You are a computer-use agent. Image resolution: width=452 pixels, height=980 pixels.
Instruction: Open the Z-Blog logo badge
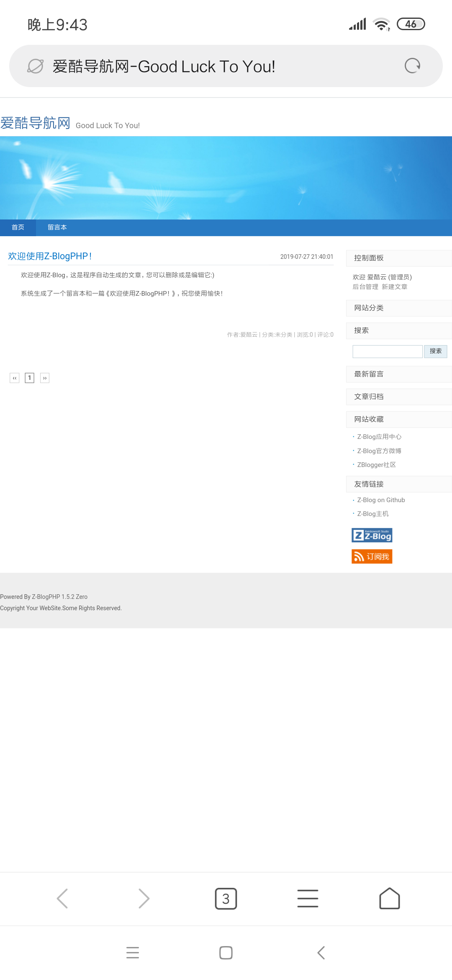click(372, 535)
